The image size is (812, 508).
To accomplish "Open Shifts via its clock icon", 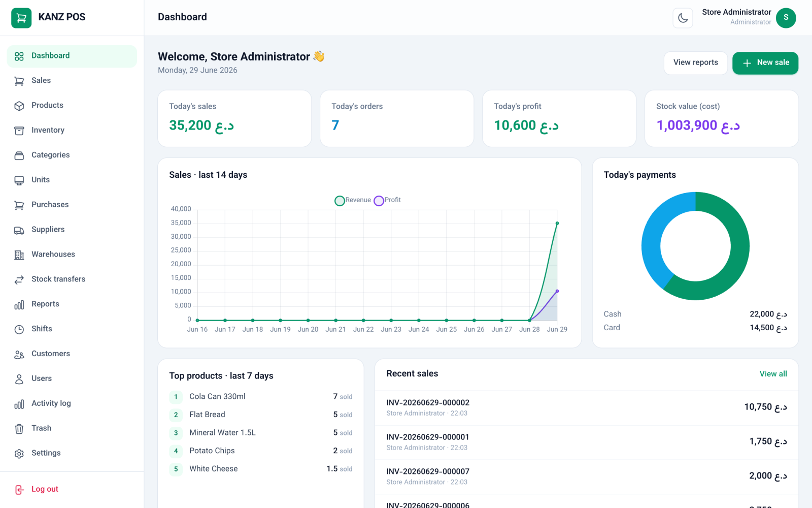I will tap(19, 329).
